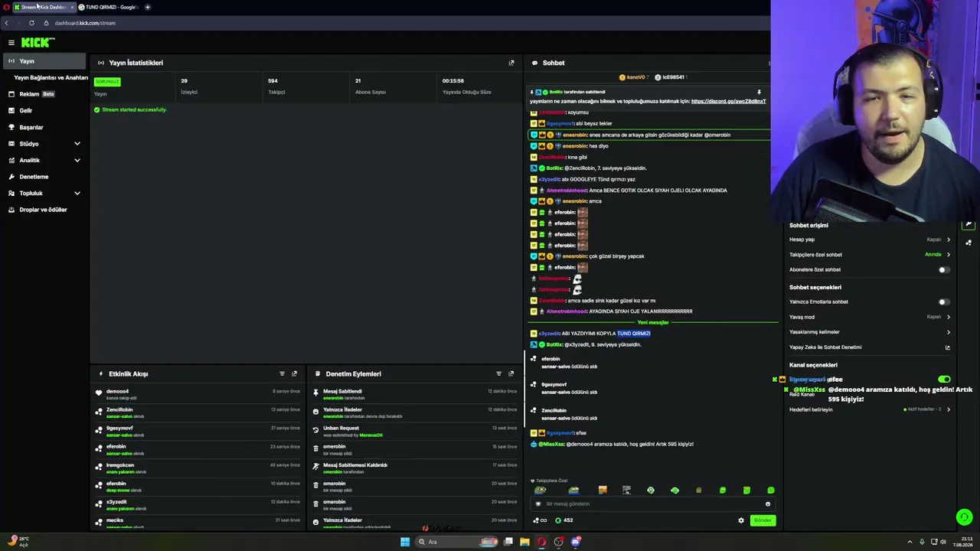Pop out the Etkinlik Akışı panel
The image size is (980, 551).
[294, 373]
